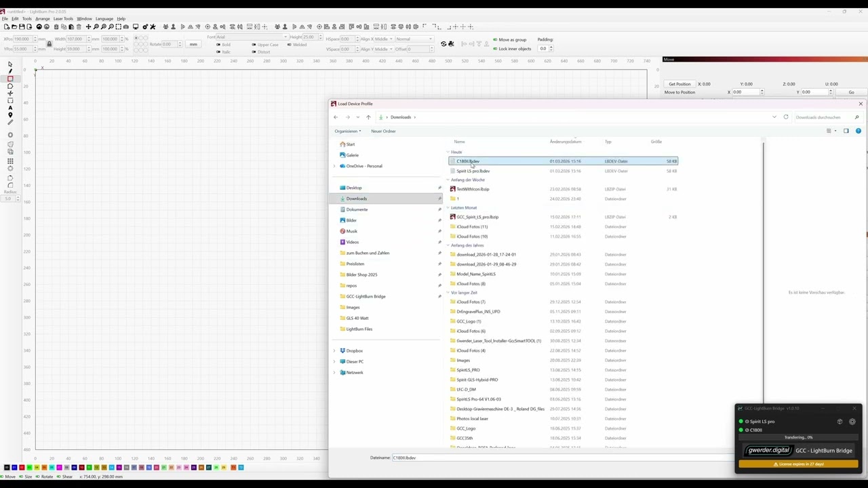Viewport: 868px width, 488px height.
Task: Toggle the preview pane icon in file dialog
Action: 846,131
